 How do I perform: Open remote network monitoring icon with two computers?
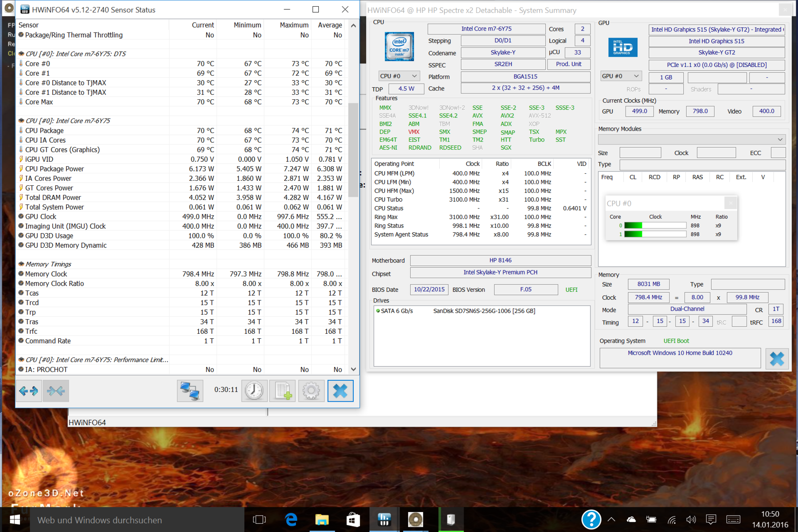190,391
